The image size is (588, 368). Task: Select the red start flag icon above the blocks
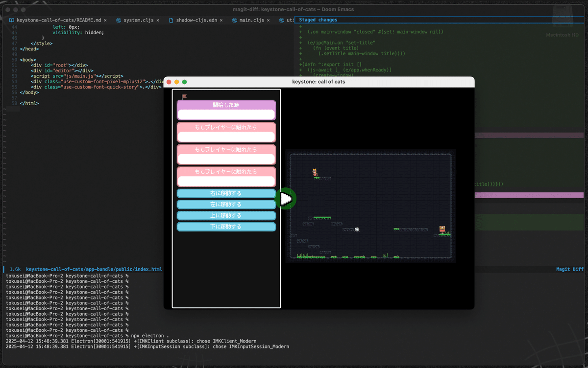pyautogui.click(x=183, y=96)
